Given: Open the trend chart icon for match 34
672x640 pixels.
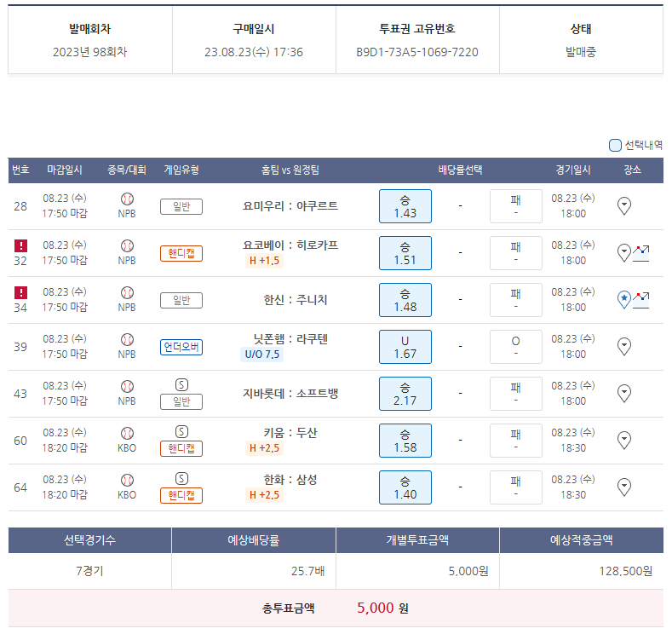Looking at the screenshot, I should pos(640,300).
